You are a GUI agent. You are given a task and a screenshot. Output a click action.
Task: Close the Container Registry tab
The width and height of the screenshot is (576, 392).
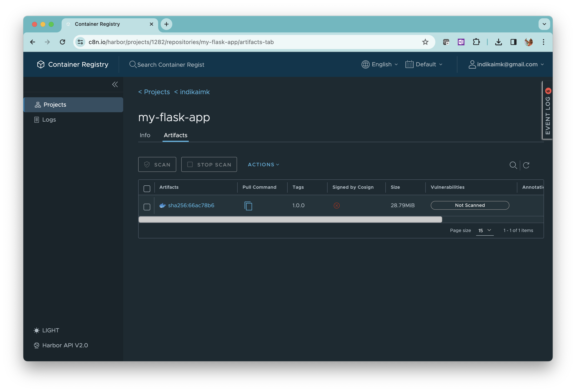151,24
